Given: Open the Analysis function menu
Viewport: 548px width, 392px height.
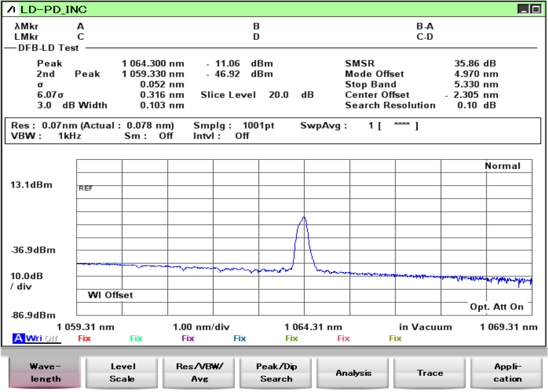Looking at the screenshot, I should tap(354, 373).
